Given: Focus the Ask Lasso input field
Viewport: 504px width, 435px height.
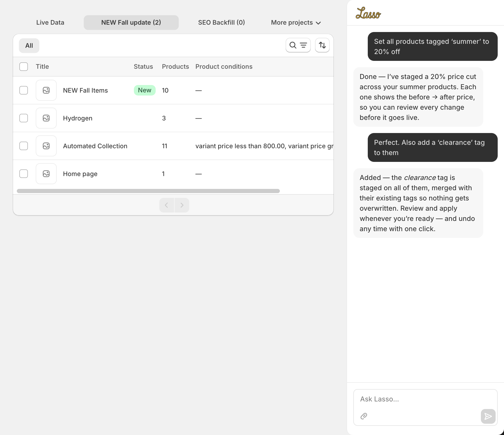Looking at the screenshot, I should pyautogui.click(x=425, y=399).
